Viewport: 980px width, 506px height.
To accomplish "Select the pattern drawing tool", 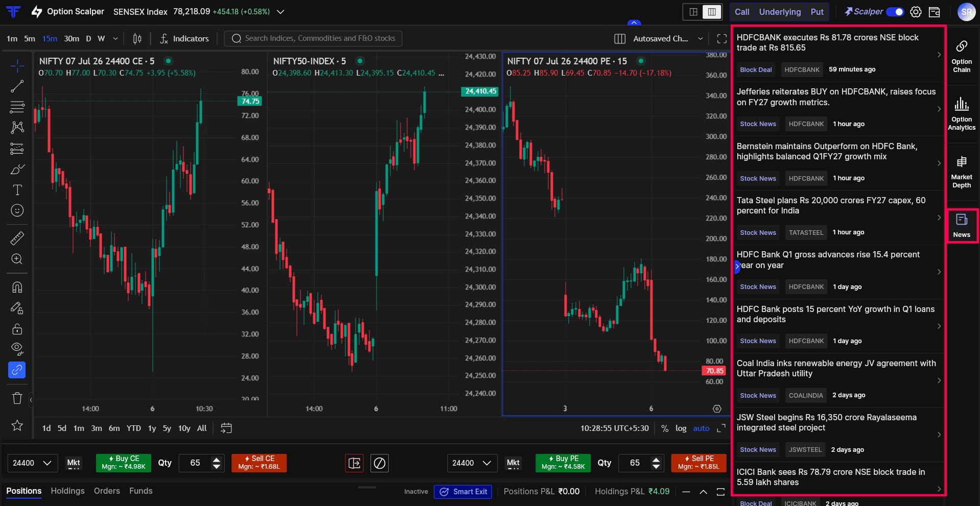I will (x=17, y=127).
